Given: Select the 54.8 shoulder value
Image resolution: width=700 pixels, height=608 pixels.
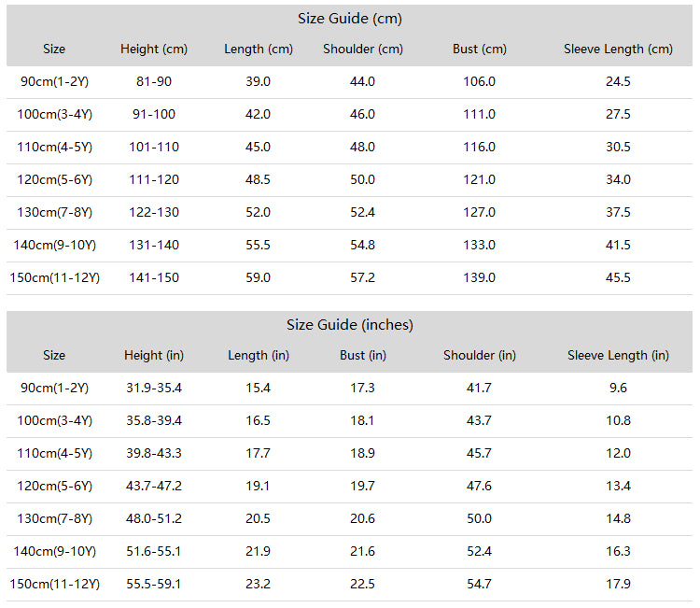Looking at the screenshot, I should (362, 246).
